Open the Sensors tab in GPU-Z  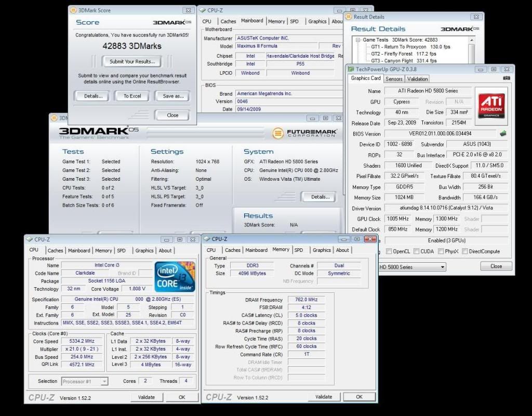(x=394, y=79)
